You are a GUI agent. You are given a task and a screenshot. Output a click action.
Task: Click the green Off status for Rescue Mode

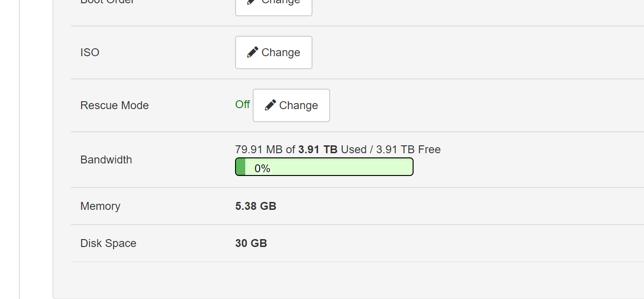(x=242, y=104)
